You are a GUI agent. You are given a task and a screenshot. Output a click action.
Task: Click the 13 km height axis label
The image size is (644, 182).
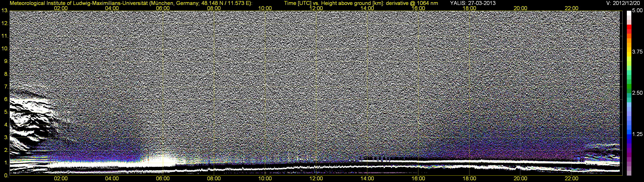[5, 11]
